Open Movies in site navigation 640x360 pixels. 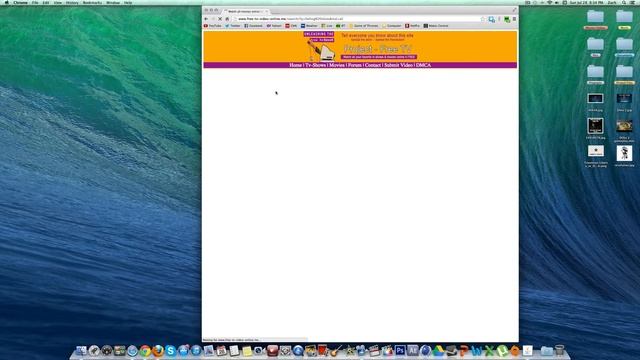[337, 65]
